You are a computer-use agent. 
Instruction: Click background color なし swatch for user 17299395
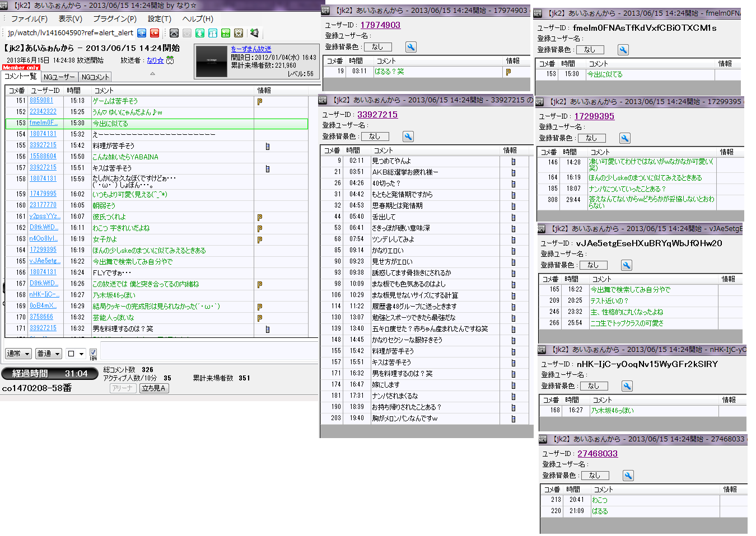[591, 138]
